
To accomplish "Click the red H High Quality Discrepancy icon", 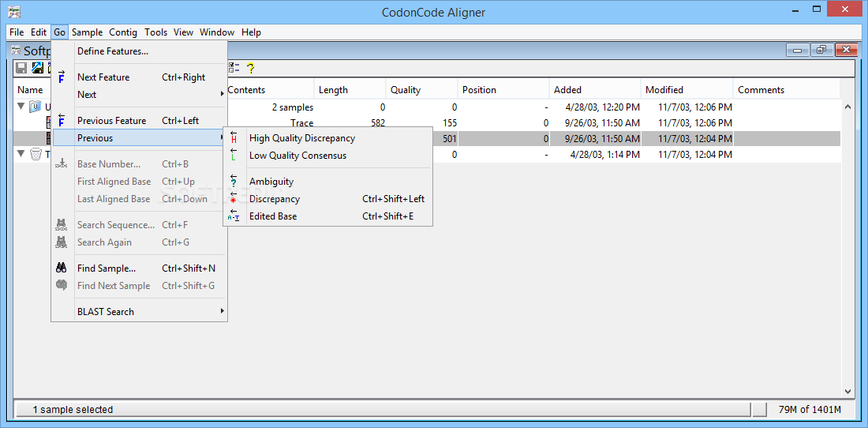I will tap(234, 138).
